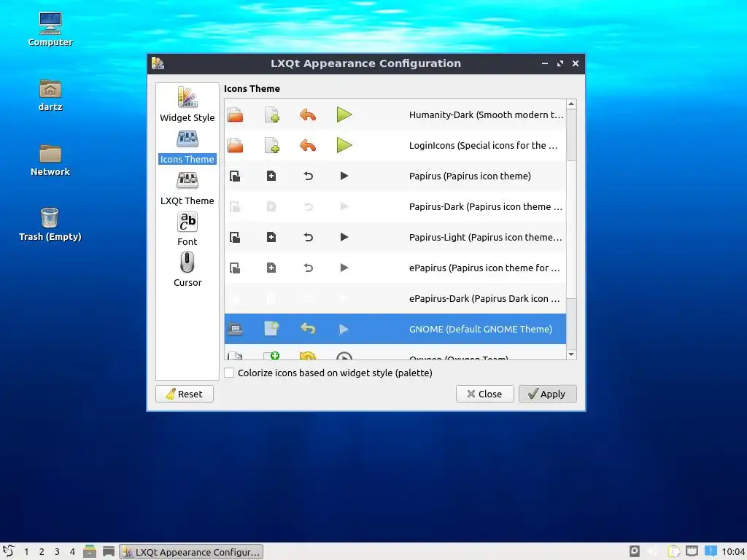Select Humanity-Dark icon theme
This screenshot has width=747, height=560.
tap(395, 114)
